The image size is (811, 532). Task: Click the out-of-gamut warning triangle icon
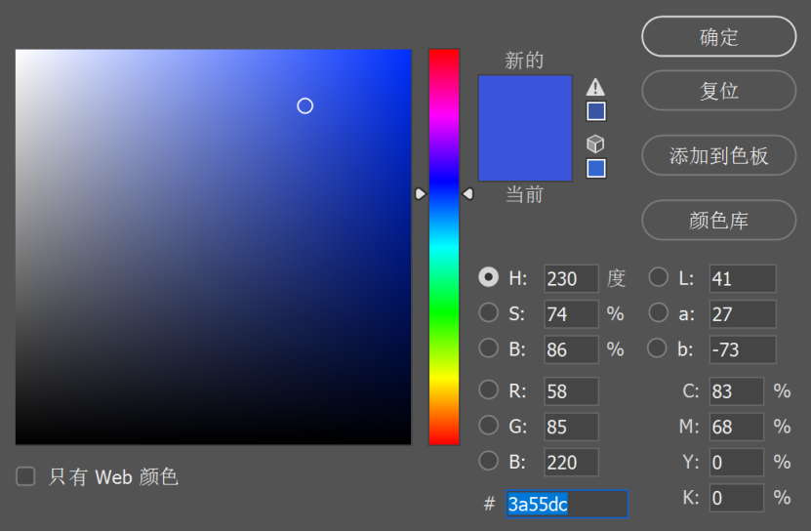pos(595,87)
